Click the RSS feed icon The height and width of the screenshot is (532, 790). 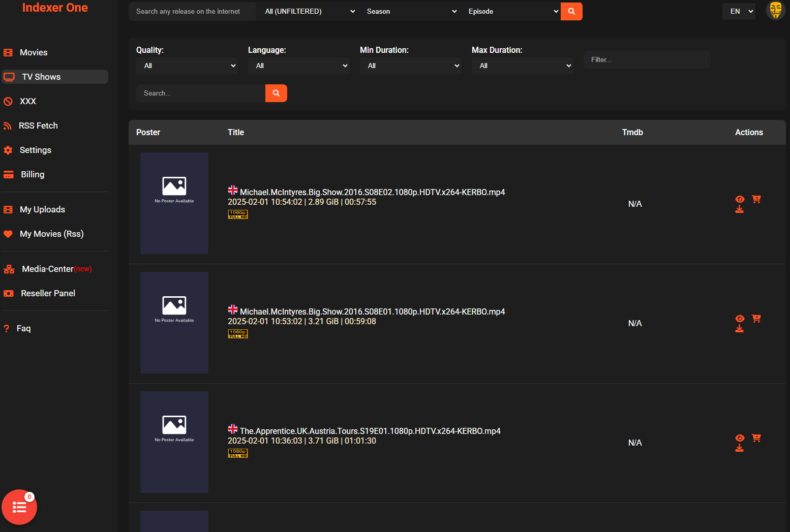pyautogui.click(x=8, y=126)
